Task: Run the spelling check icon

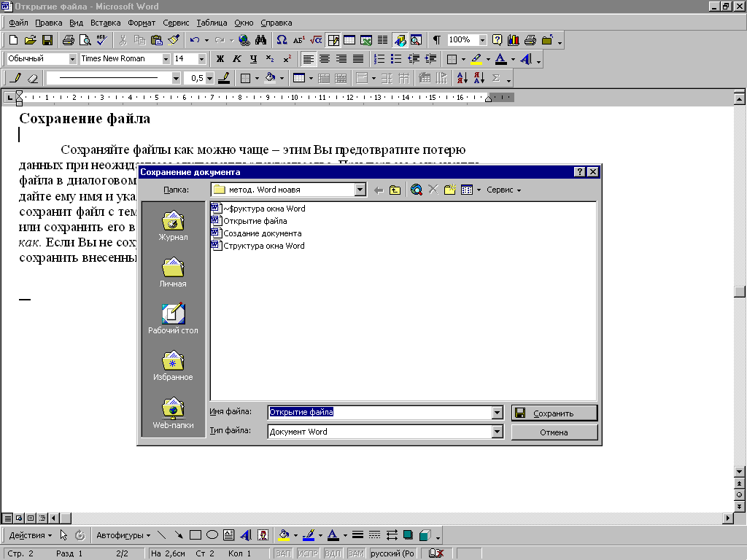Action: [x=102, y=40]
